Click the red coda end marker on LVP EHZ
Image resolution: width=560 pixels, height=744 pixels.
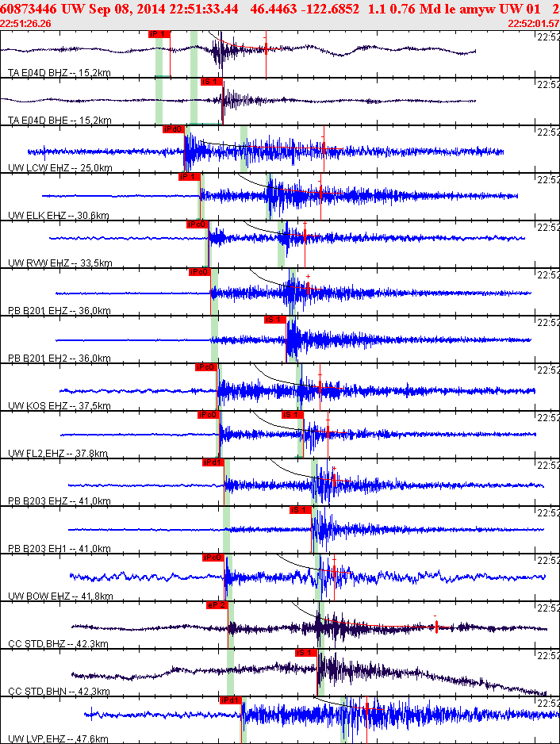(366, 708)
